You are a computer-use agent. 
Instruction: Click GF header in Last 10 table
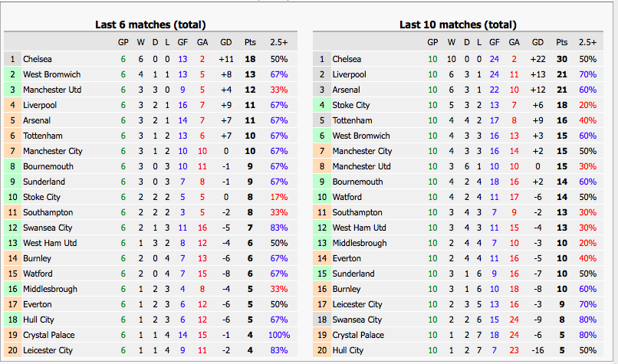[x=495, y=42]
